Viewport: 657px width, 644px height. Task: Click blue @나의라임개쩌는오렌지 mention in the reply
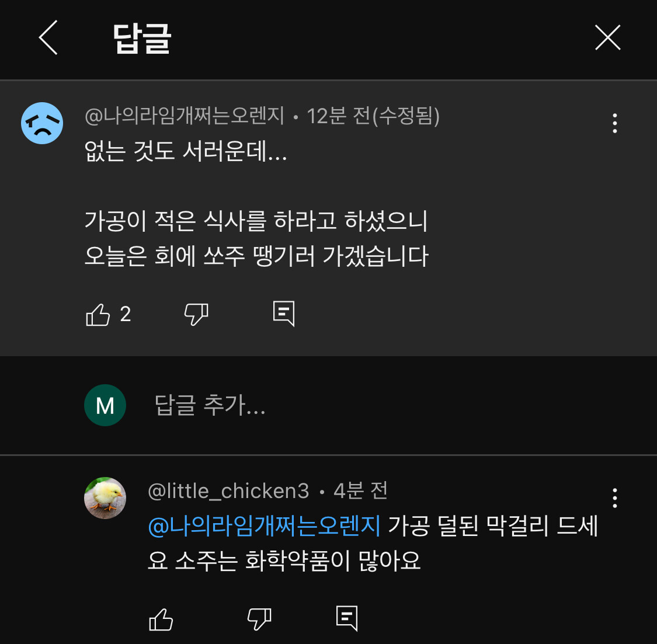264,526
